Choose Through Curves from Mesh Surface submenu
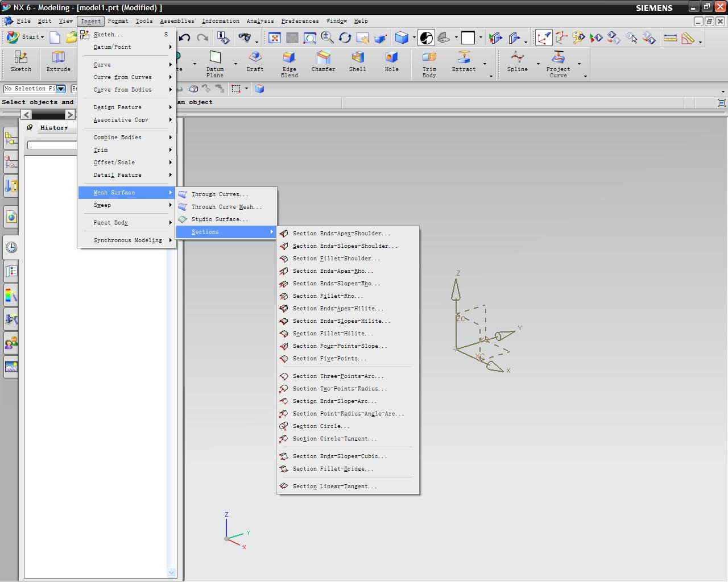The width and height of the screenshot is (728, 582). click(226, 194)
